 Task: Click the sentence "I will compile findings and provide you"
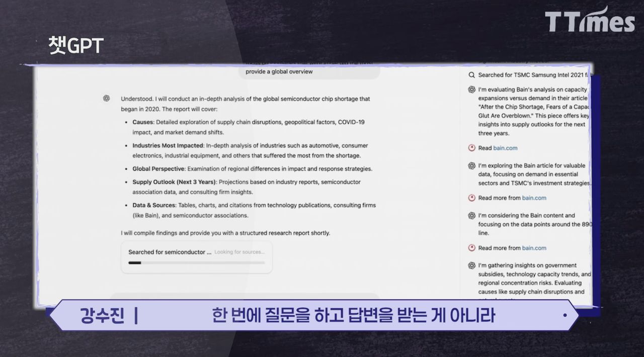coord(225,233)
